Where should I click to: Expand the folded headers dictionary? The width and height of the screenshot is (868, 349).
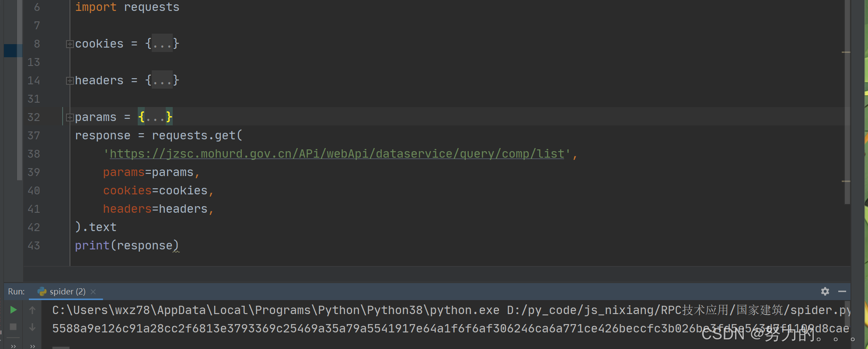pos(69,80)
